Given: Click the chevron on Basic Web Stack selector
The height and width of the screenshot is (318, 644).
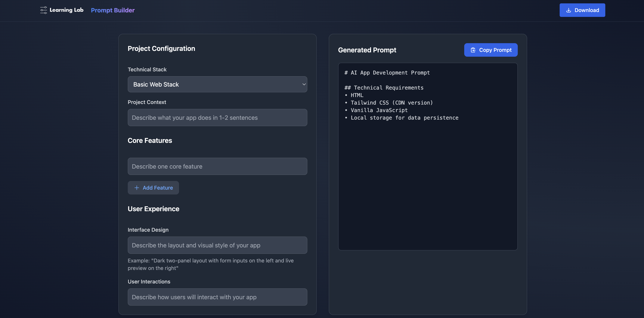Looking at the screenshot, I should pos(304,84).
